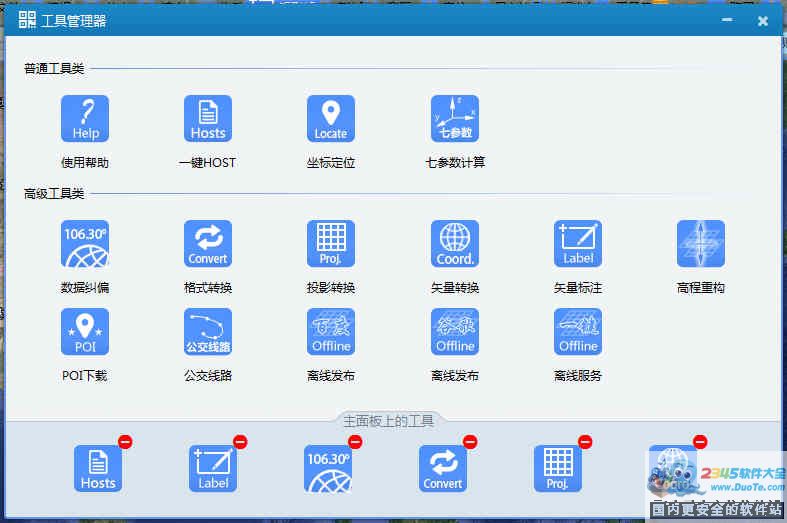This screenshot has height=523, width=787.
Task: Launch the POI下载 tool
Action: (x=85, y=332)
